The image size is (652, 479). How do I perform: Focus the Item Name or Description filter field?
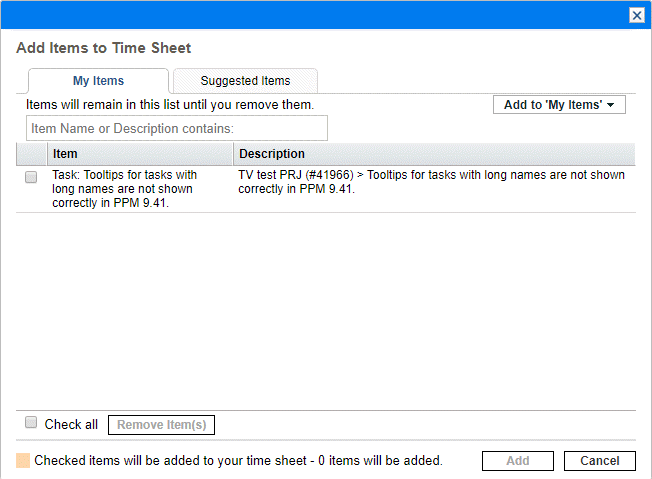177,128
